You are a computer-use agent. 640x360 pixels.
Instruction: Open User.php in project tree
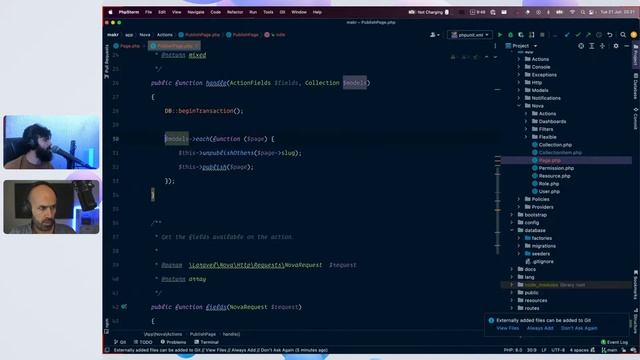pos(549,191)
